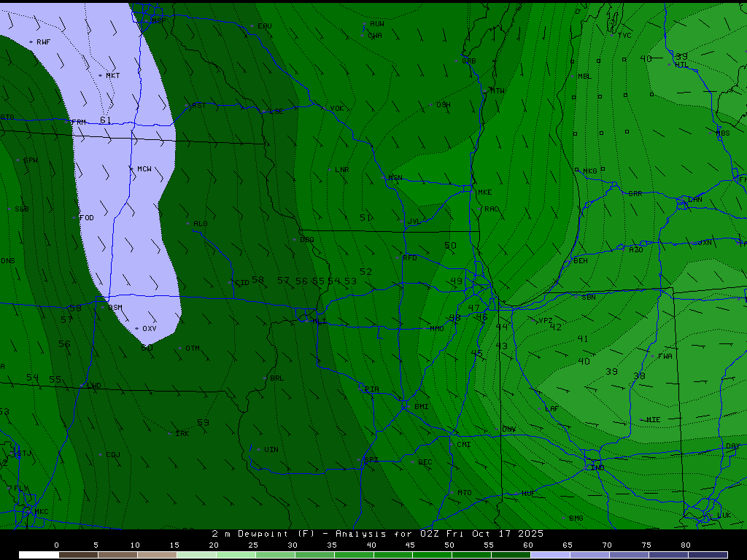Viewport: 747px width, 560px height.
Task: Click the EAU station label
Action: 264,26
